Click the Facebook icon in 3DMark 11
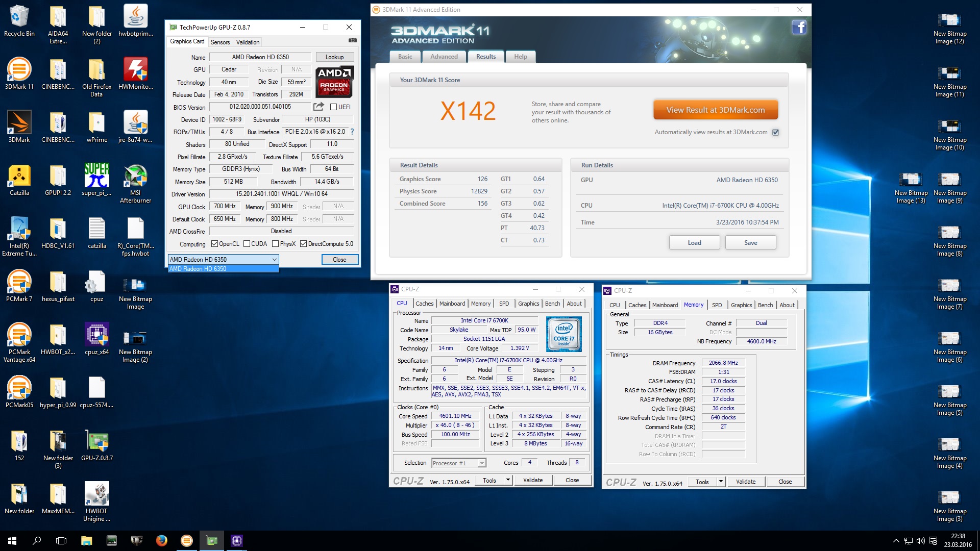The image size is (980, 551). (x=799, y=27)
